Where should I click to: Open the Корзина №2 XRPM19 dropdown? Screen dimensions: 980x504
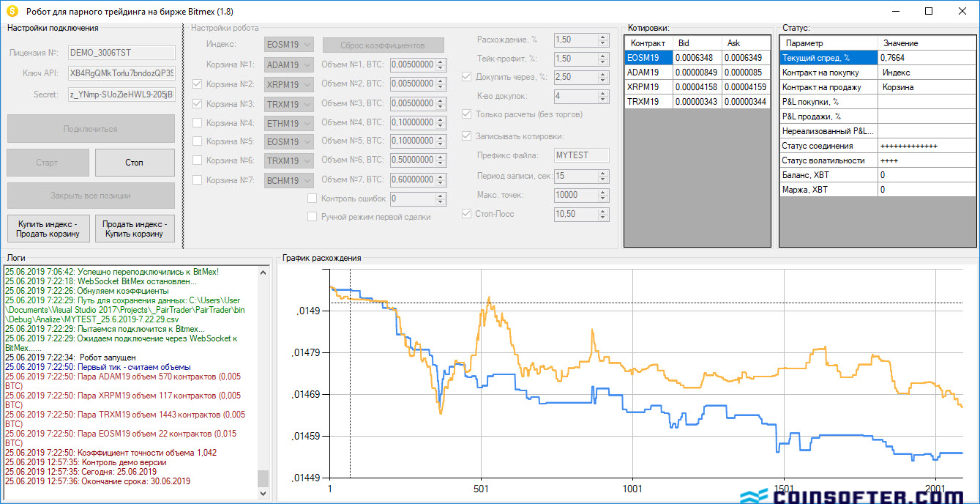(289, 84)
